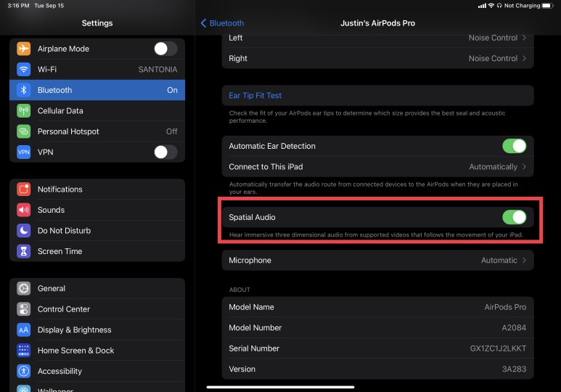561x392 pixels.
Task: Open Notifications settings
Action: point(97,189)
